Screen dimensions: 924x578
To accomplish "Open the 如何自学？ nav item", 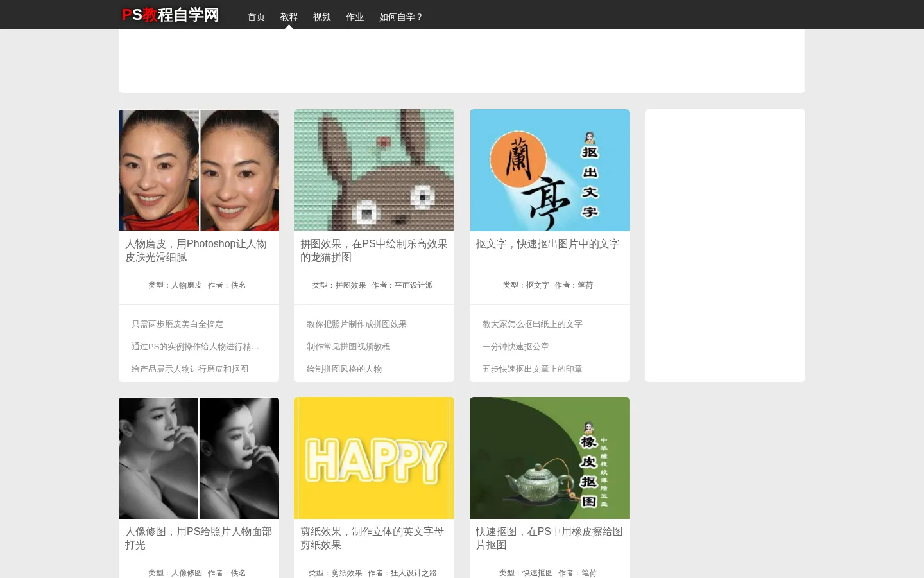I will point(401,17).
